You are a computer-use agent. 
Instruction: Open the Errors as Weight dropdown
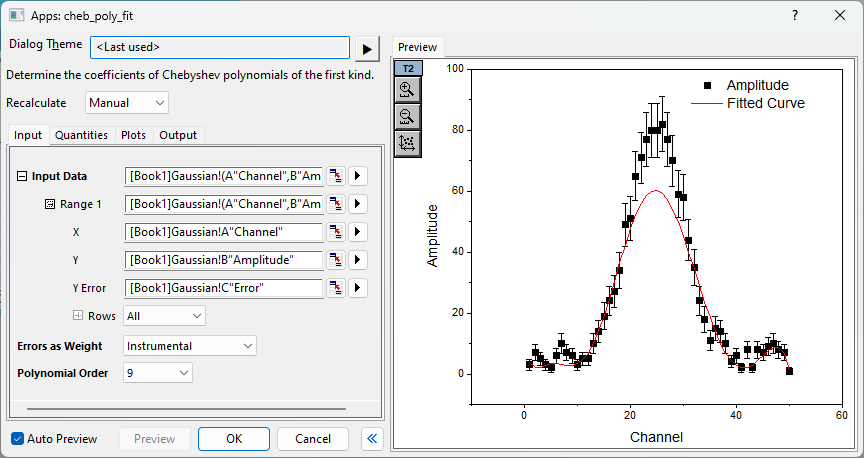click(x=190, y=346)
